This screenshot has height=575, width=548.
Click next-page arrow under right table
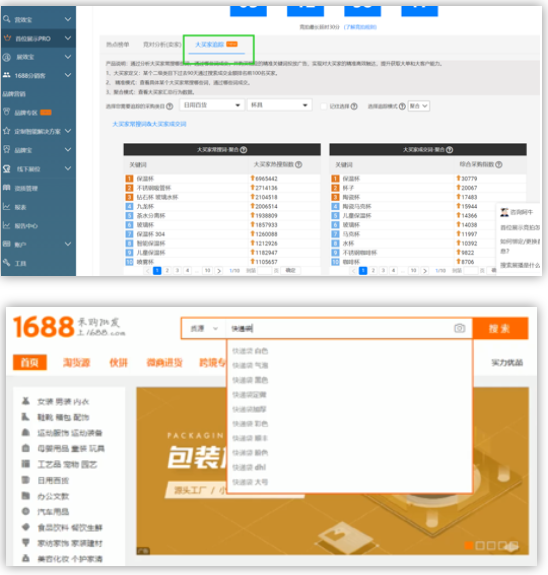(425, 271)
